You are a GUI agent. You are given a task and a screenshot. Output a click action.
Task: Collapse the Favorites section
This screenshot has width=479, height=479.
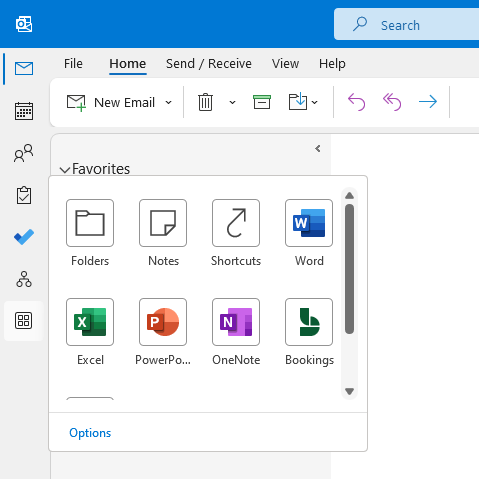[65, 170]
